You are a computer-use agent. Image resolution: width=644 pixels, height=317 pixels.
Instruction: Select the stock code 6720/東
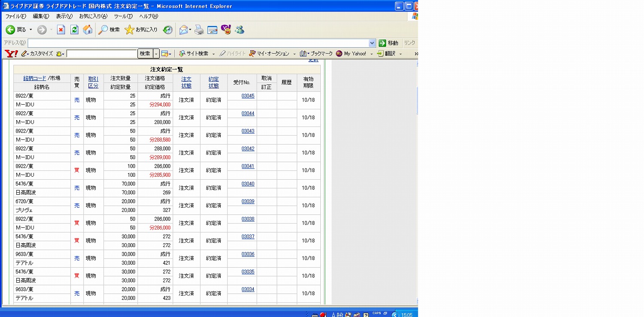click(24, 201)
